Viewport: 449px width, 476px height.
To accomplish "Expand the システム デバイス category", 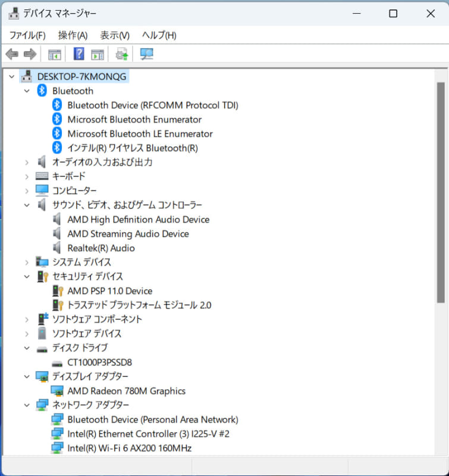I will point(27,262).
